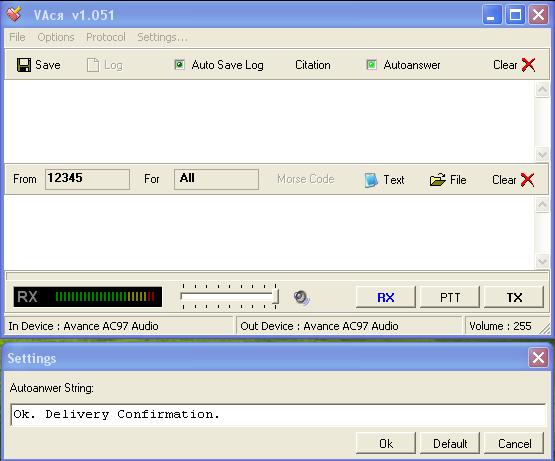Screen dimensions: 555x461
Task: Click the PTT button
Action: [x=450, y=297]
